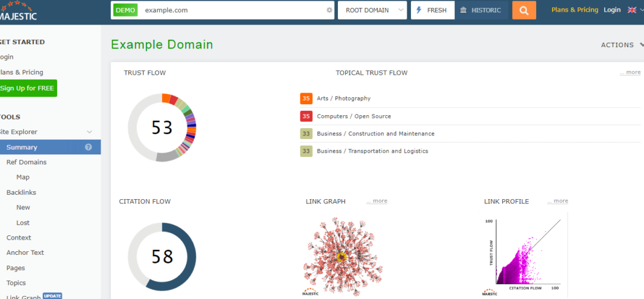Click the green DEMO badge
Image resolution: width=644 pixels, height=299 pixels.
[125, 10]
